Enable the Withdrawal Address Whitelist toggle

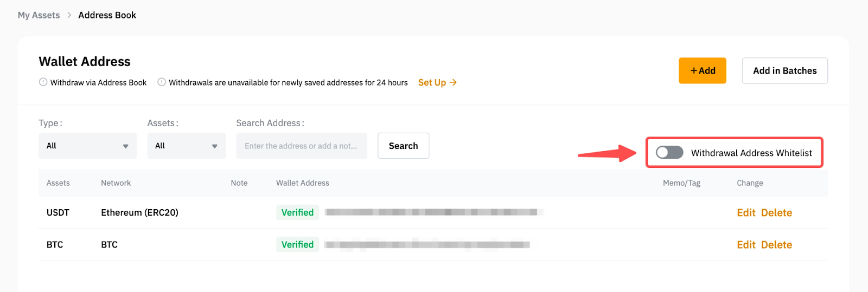[669, 153]
